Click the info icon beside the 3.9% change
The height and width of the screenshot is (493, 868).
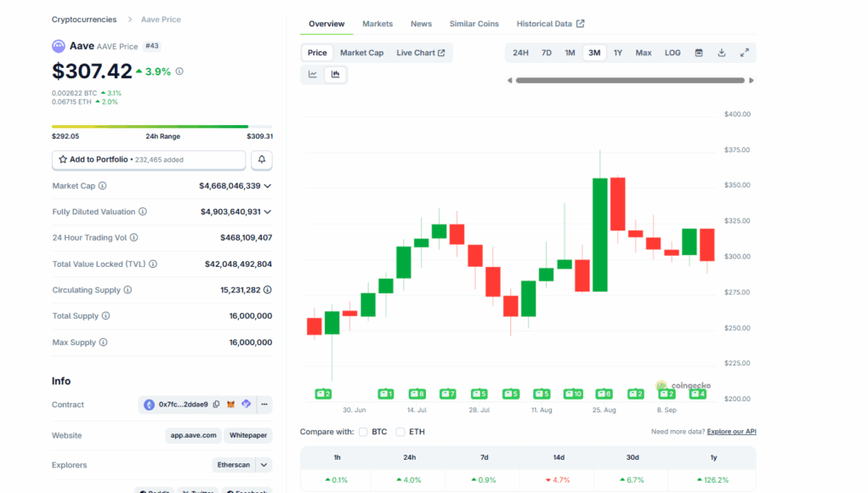pyautogui.click(x=179, y=71)
